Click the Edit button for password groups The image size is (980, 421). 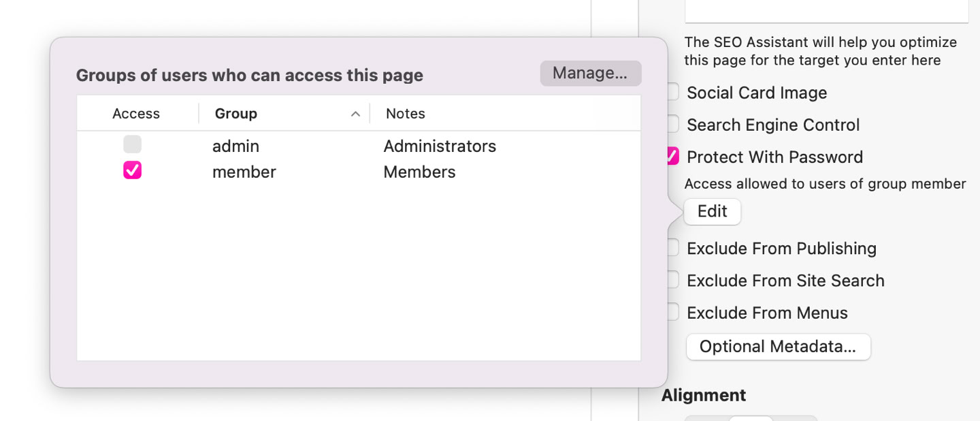pos(713,211)
